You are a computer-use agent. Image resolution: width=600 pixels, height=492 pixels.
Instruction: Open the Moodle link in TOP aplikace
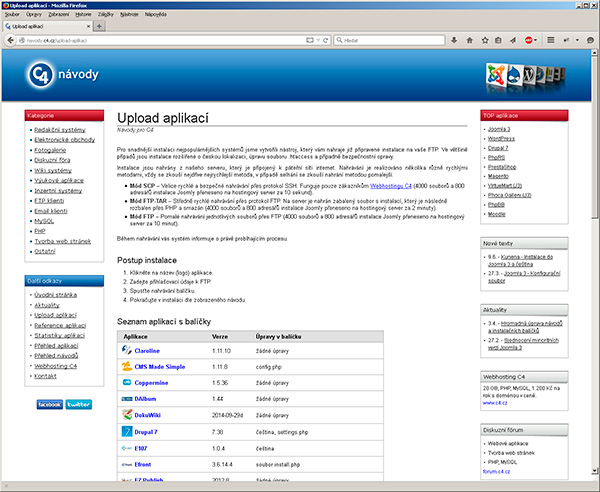click(497, 214)
